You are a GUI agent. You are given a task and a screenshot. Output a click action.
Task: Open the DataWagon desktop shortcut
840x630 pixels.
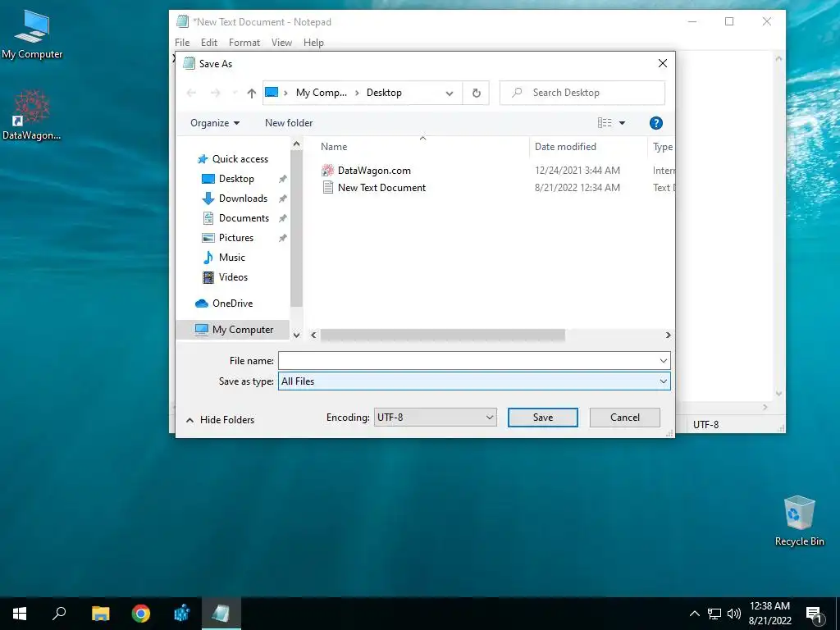(x=32, y=115)
